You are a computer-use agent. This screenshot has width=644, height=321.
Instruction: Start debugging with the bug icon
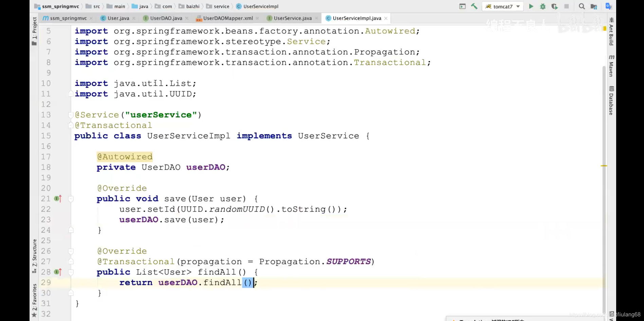click(542, 6)
